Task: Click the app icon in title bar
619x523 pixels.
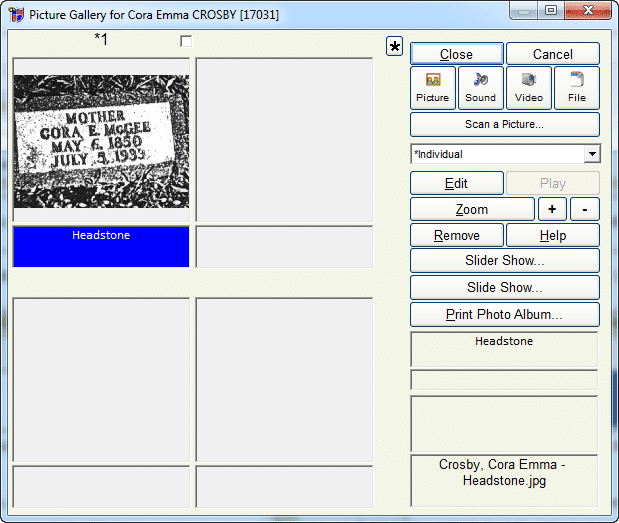Action: 16,15
